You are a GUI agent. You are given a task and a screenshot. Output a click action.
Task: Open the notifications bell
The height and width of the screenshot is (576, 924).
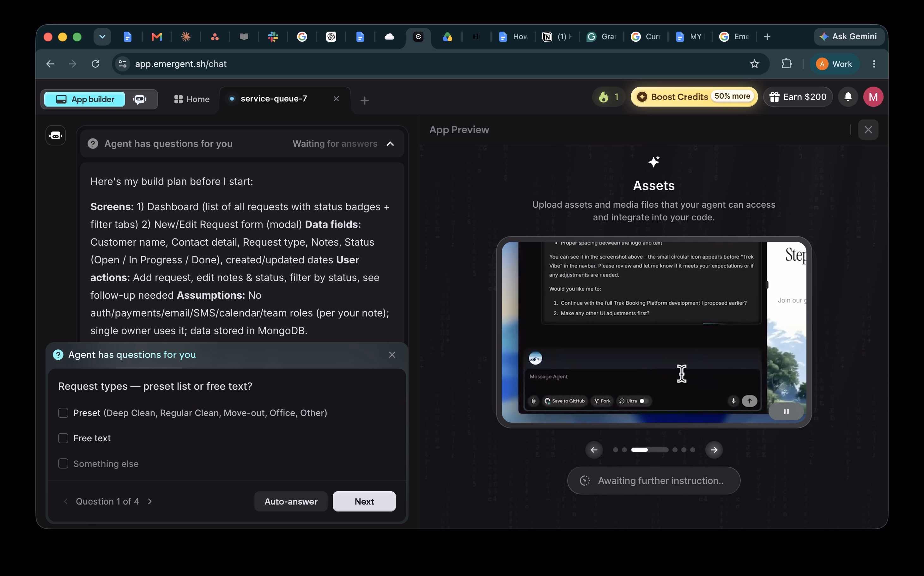pyautogui.click(x=848, y=97)
